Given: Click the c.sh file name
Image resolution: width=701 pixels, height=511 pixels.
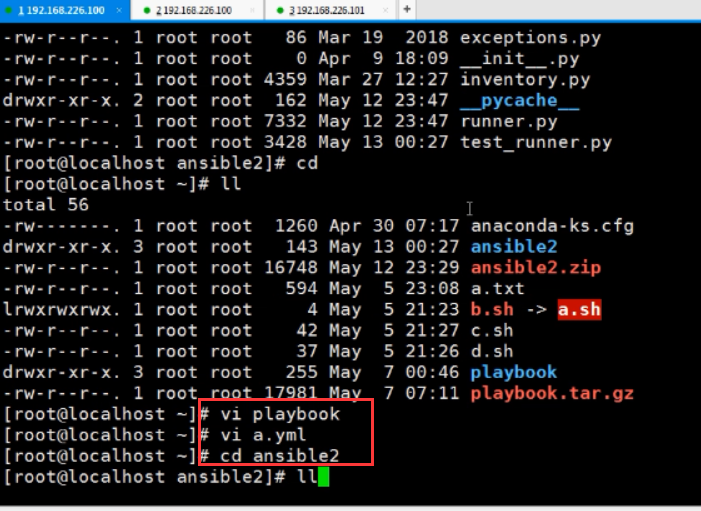Looking at the screenshot, I should [x=492, y=331].
